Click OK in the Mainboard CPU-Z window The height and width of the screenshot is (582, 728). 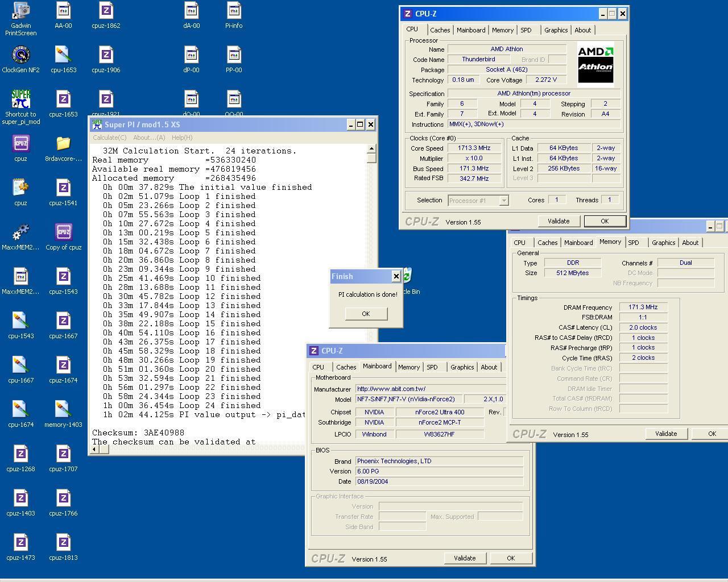511,558
